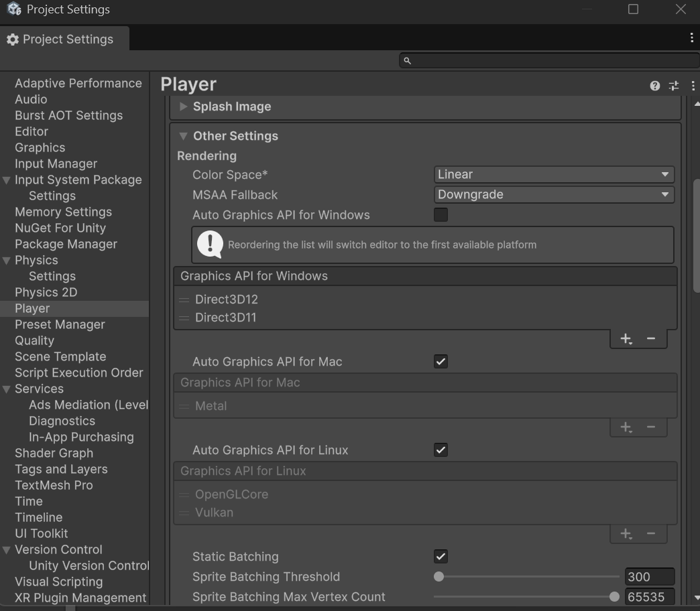Collapse Physics tree arrow
Image resolution: width=700 pixels, height=611 pixels.
7,261
